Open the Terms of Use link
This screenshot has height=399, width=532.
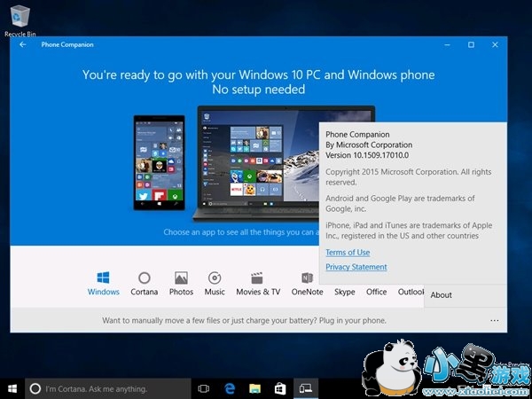[348, 253]
